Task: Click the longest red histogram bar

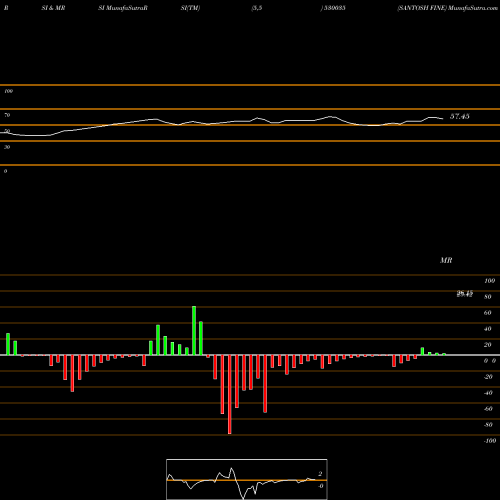Action: coord(230,394)
